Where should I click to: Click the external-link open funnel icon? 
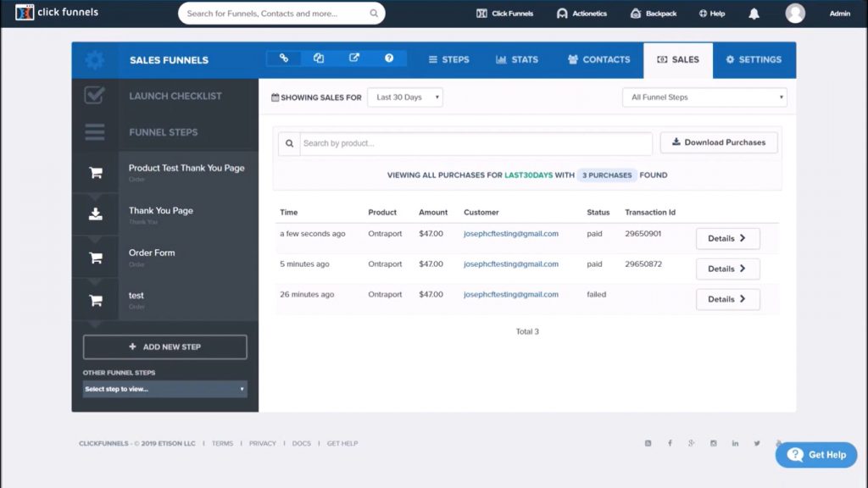click(x=354, y=58)
